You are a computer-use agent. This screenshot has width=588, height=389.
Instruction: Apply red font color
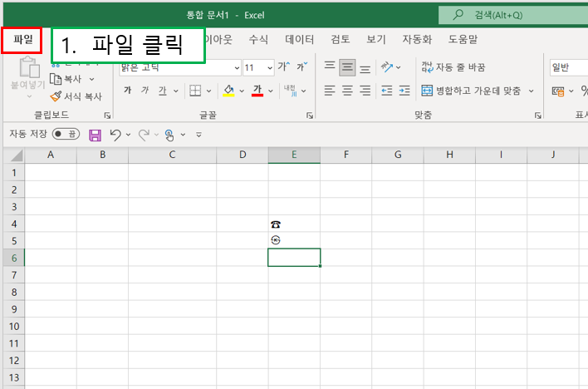pyautogui.click(x=257, y=91)
